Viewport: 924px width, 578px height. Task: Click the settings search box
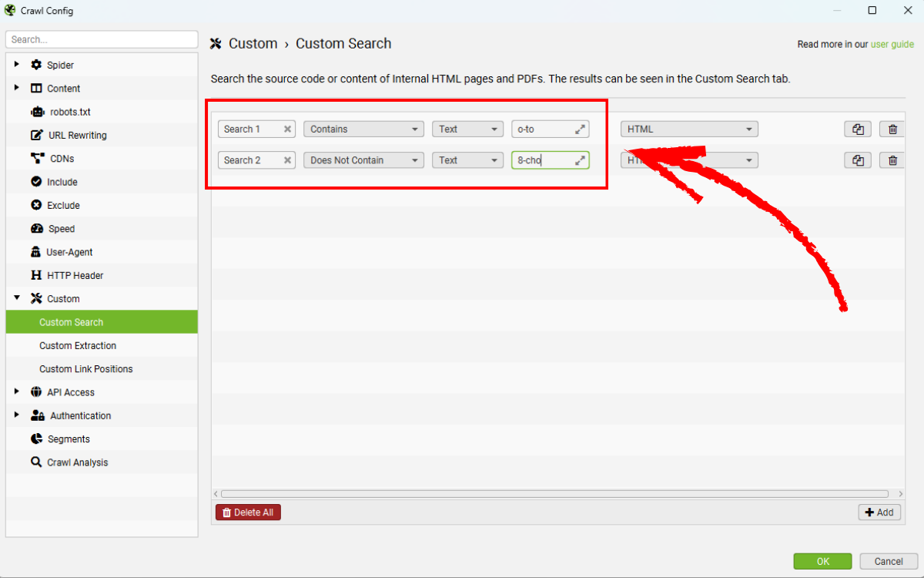pyautogui.click(x=102, y=39)
